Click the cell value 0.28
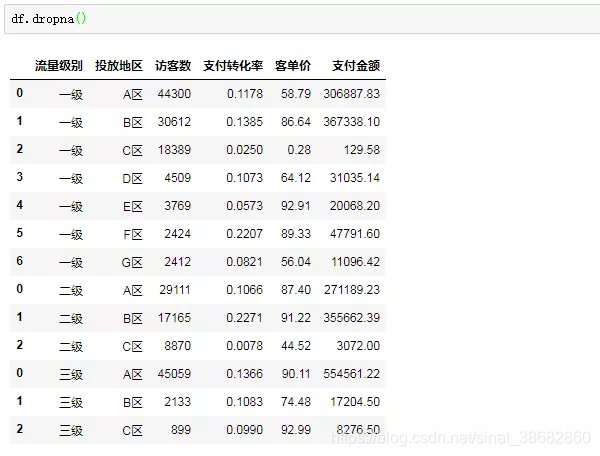This screenshot has height=456, width=600. pyautogui.click(x=299, y=150)
